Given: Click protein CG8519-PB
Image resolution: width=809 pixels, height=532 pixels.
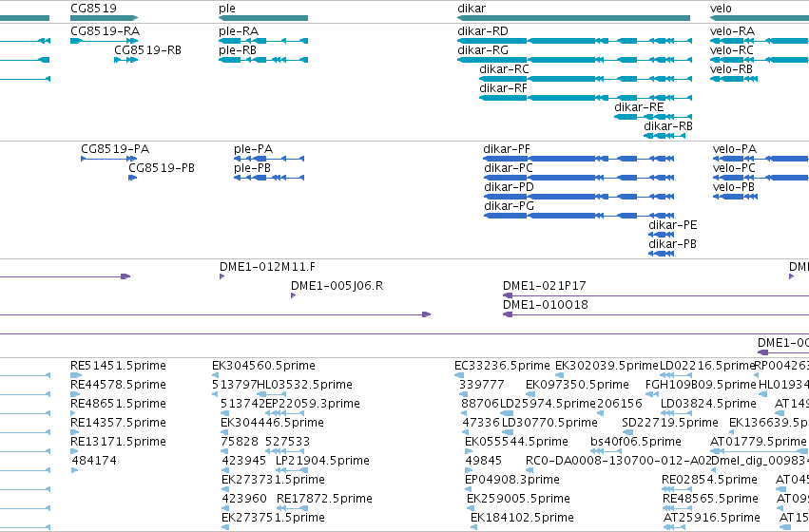Looking at the screenshot, I should coord(132,178).
